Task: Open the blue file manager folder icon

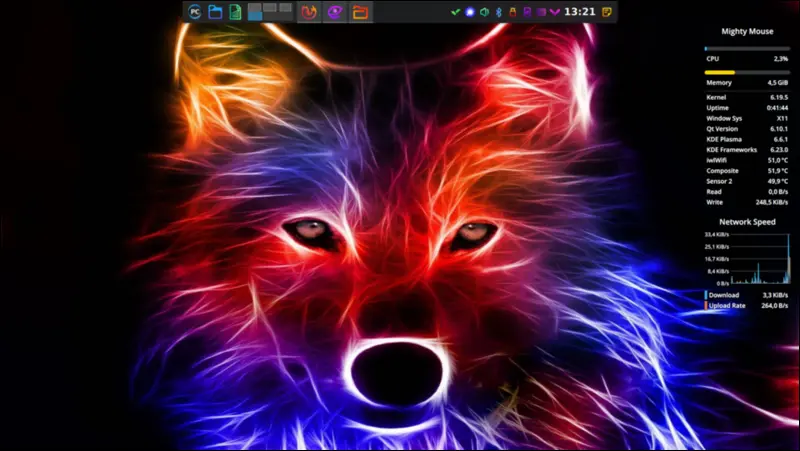Action: 215,12
